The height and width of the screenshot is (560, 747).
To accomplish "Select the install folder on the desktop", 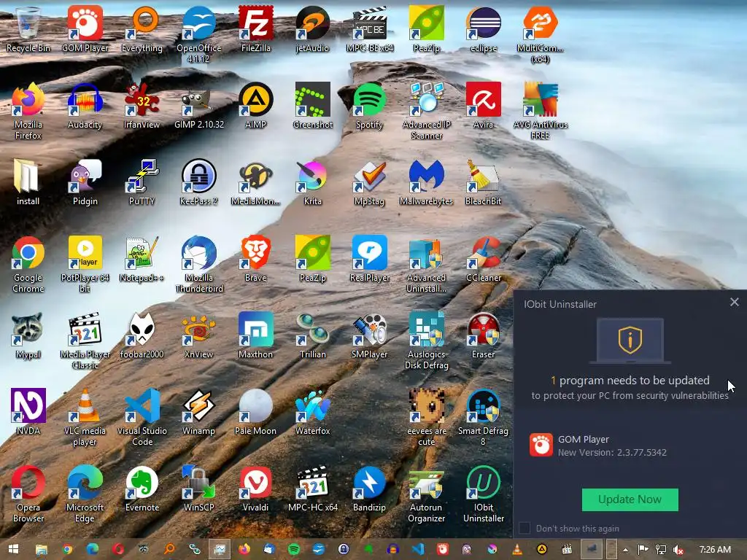I will pos(28,182).
